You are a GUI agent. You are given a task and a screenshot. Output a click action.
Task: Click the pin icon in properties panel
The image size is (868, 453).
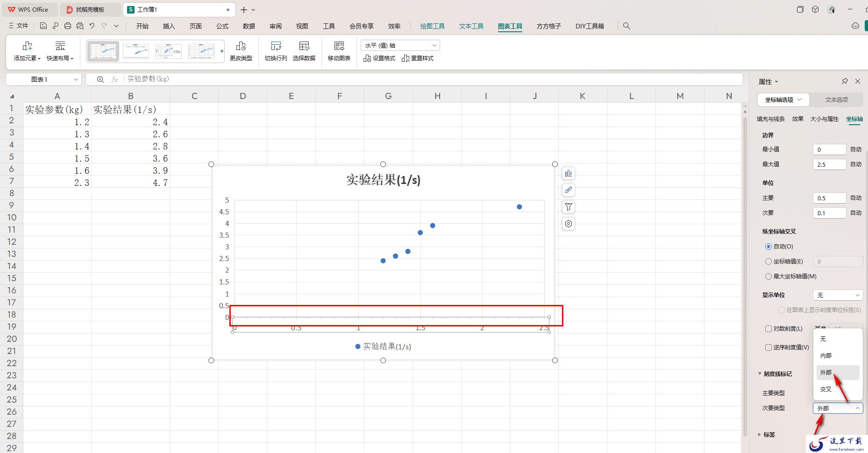pos(845,81)
